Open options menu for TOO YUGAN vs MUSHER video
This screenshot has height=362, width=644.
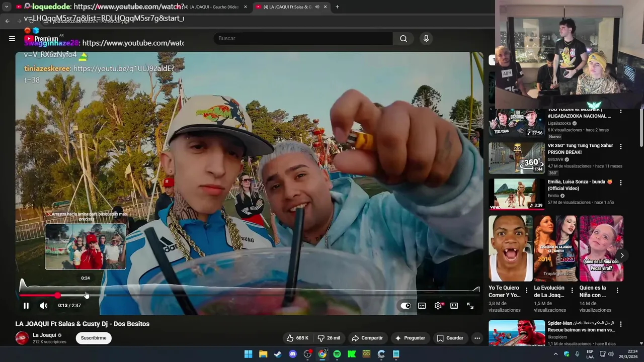621,111
